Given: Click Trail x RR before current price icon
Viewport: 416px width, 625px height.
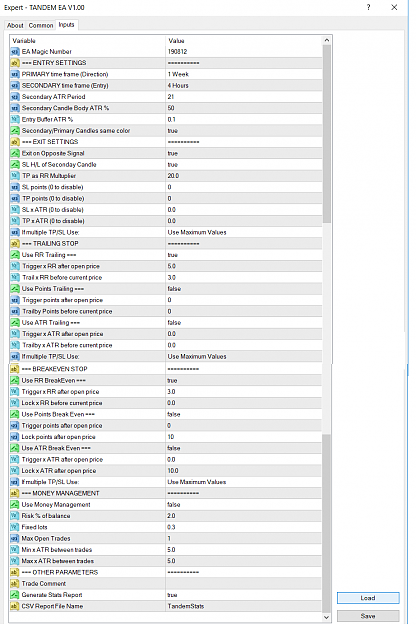Looking at the screenshot, I should click(x=15, y=277).
